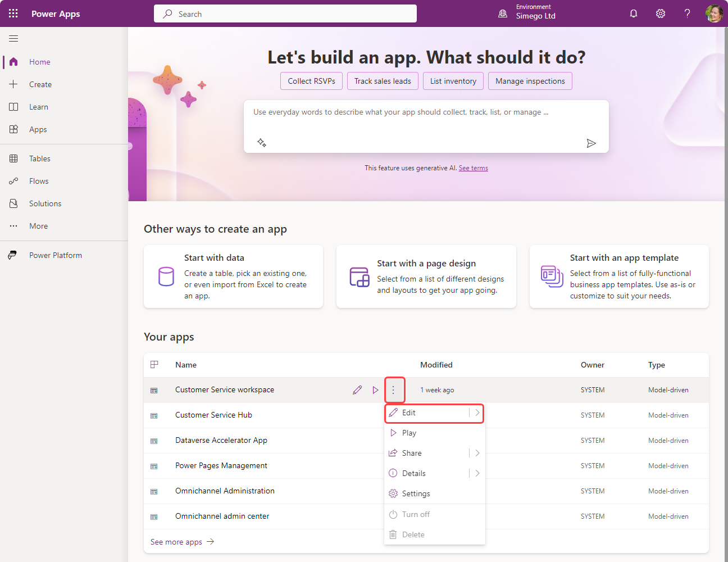This screenshot has height=562, width=728.
Task: Open the See terms link
Action: [473, 168]
